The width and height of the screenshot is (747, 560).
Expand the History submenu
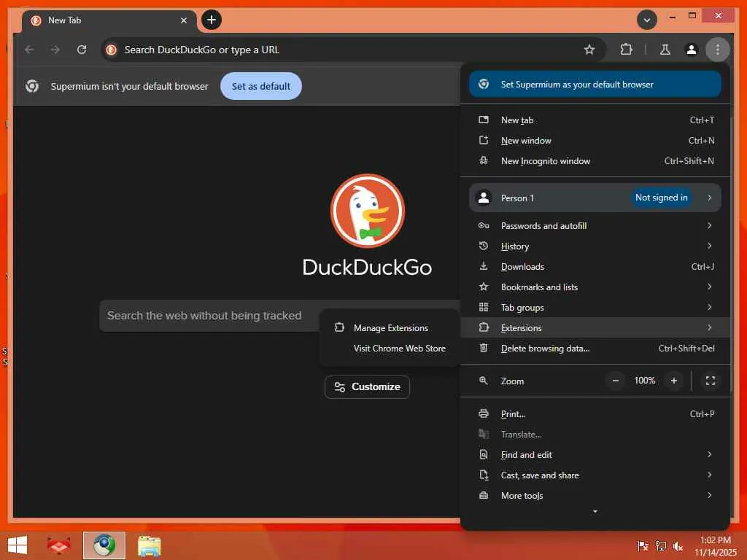click(x=595, y=246)
